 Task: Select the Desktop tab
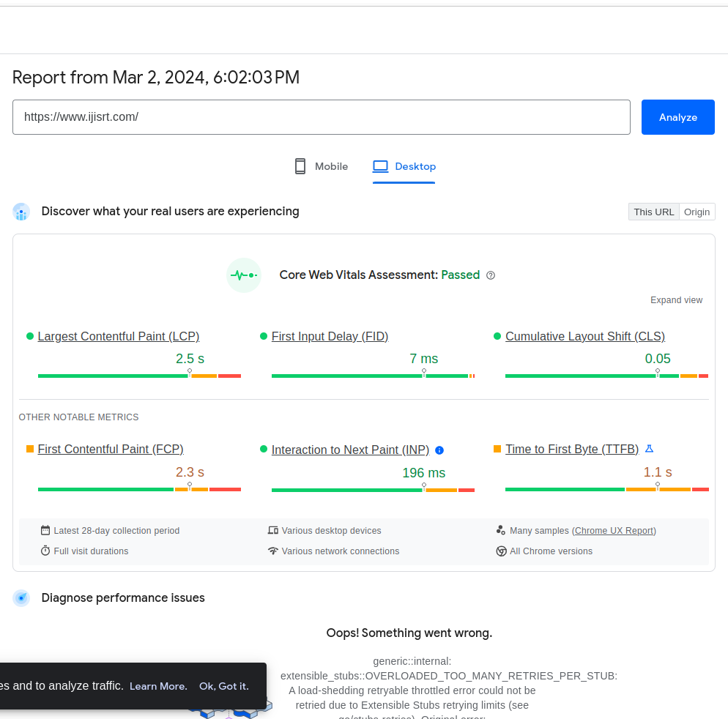pos(404,166)
